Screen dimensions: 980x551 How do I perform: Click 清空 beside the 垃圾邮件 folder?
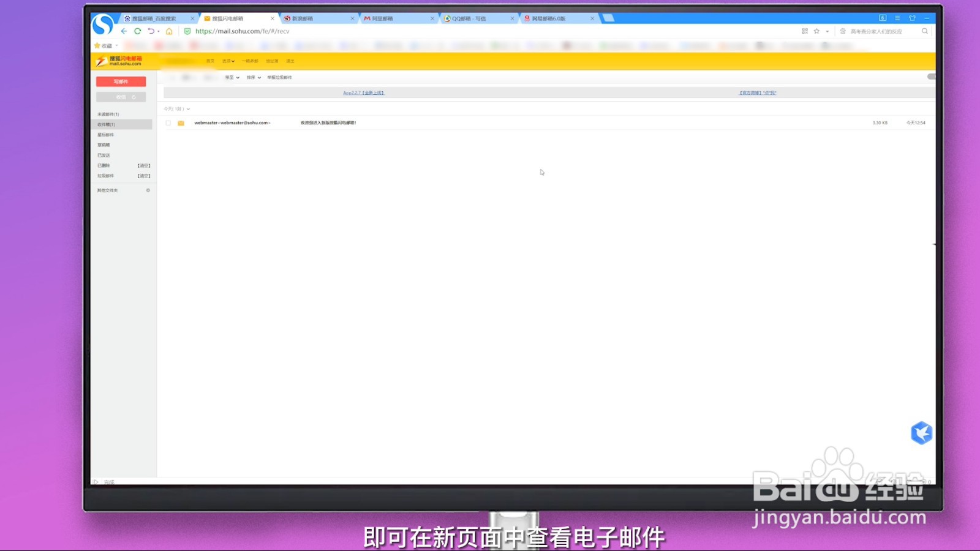pos(144,176)
